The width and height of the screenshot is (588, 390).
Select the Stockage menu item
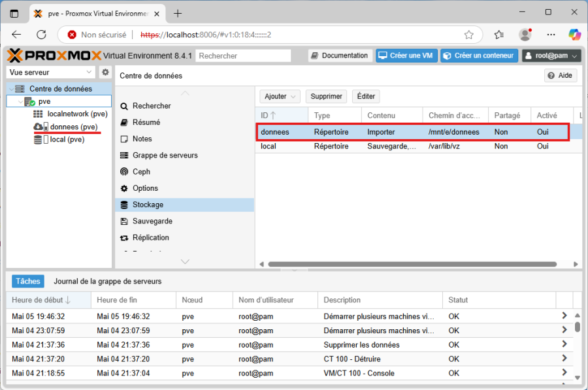(x=184, y=204)
